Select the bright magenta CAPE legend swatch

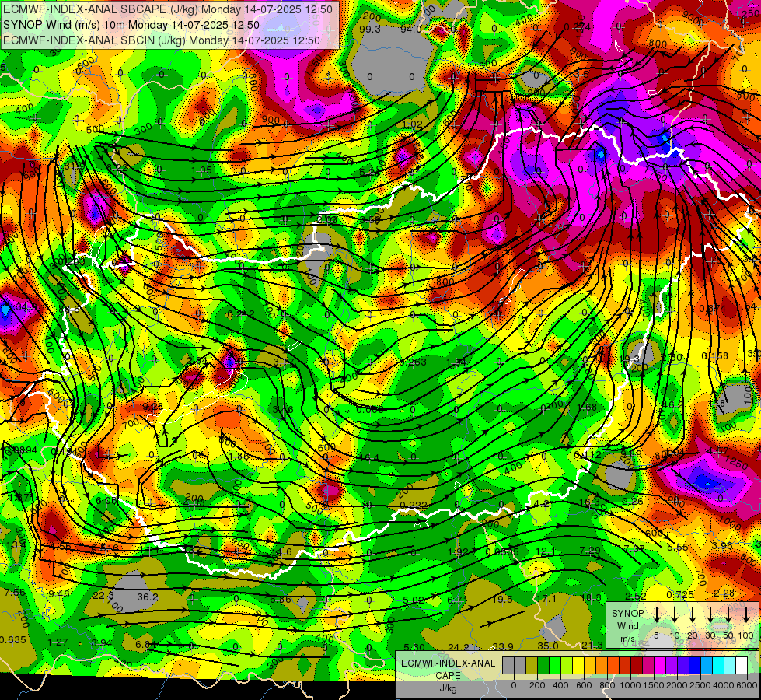(x=660, y=666)
